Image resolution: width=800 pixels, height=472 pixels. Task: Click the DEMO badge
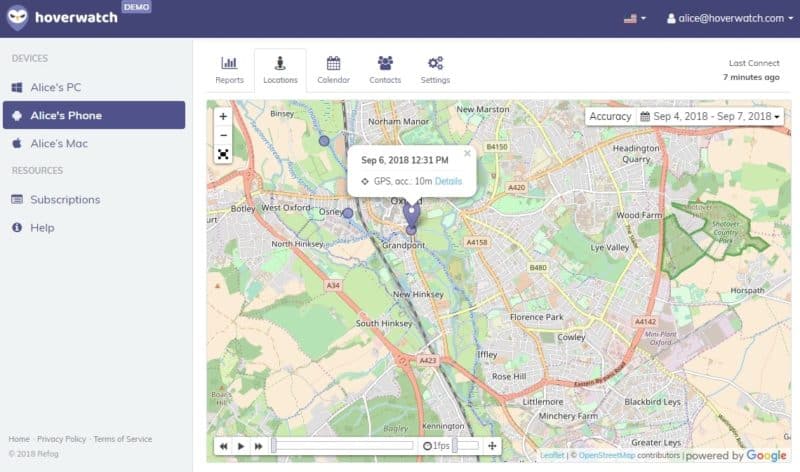click(136, 7)
